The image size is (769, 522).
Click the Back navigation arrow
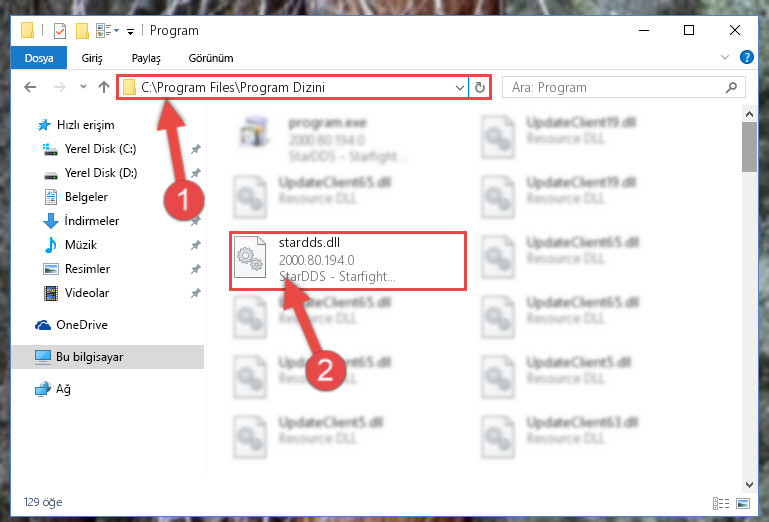30,87
